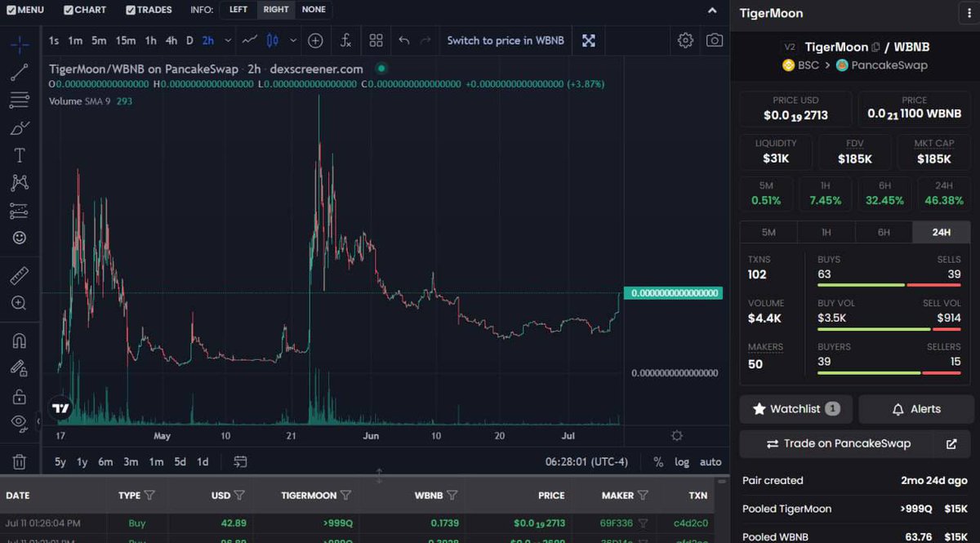Open the Alerts button

[x=915, y=408]
